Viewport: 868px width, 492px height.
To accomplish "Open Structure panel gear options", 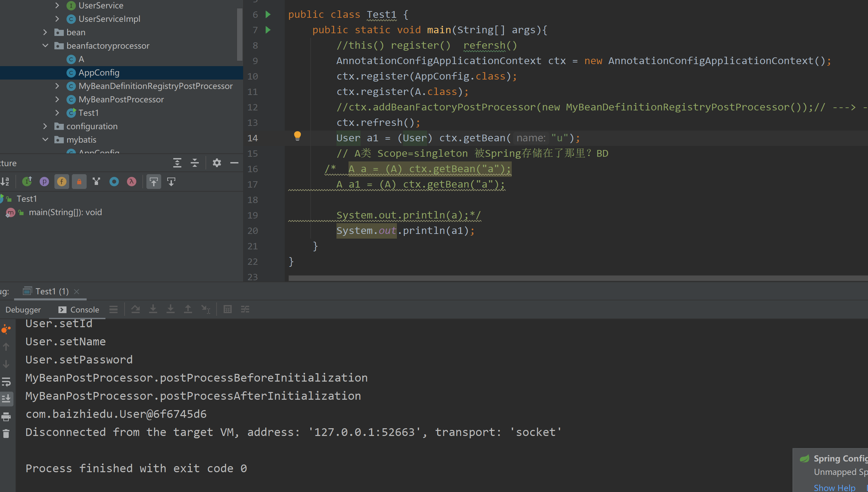I will 217,163.
